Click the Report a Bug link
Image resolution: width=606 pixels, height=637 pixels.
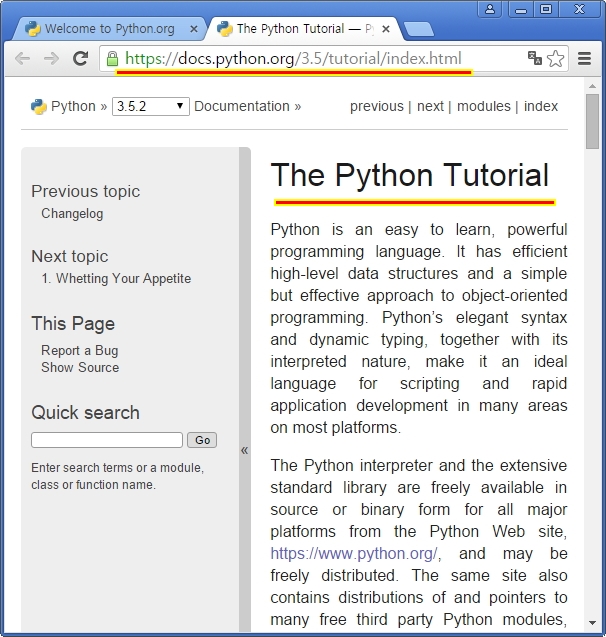(x=80, y=351)
